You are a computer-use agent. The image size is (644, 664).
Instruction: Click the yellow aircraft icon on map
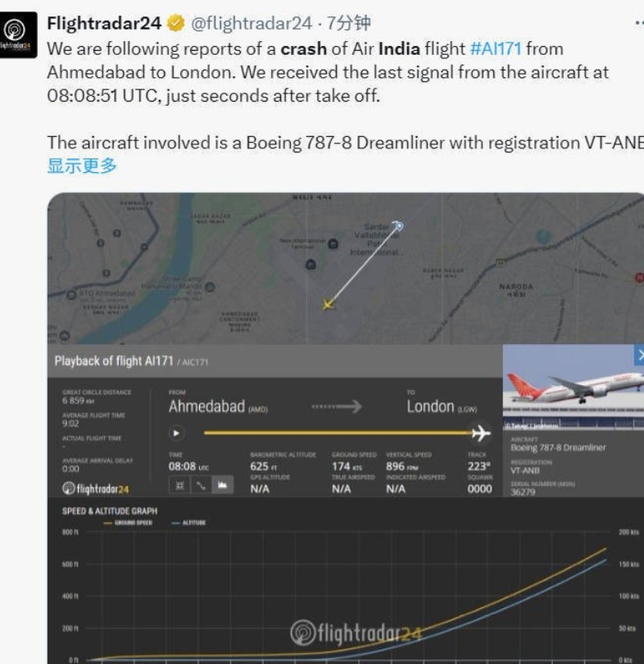329,304
